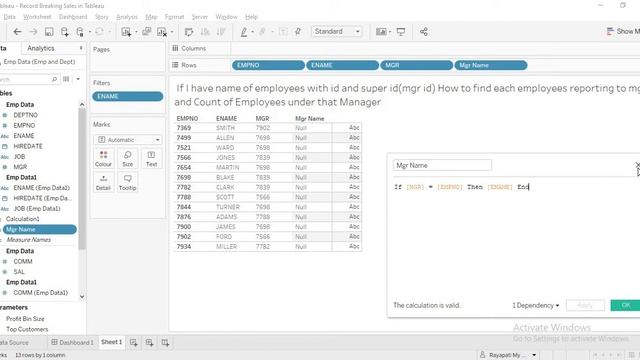The image size is (640, 360).
Task: Click the 7934 EMPNO row header
Action: (184, 247)
